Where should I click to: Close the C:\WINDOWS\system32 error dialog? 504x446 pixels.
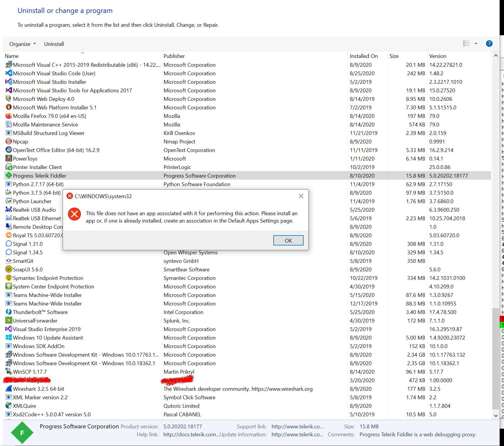point(301,196)
